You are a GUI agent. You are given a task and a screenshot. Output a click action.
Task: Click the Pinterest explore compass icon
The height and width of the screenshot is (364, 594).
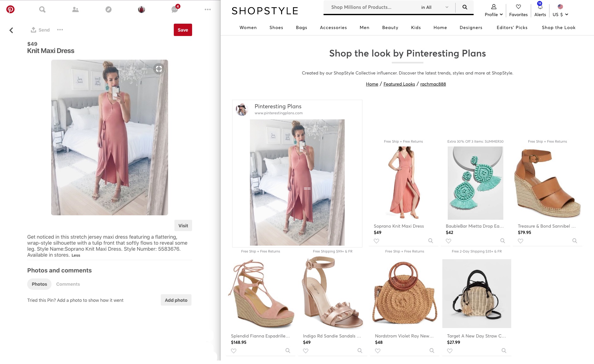tap(108, 10)
